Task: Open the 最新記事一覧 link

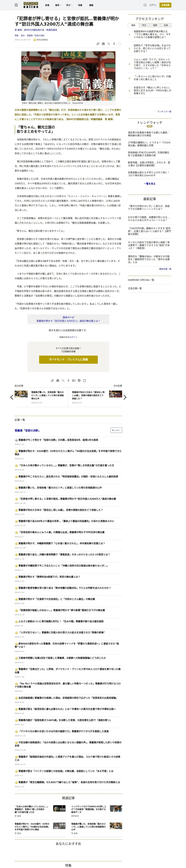Action: [x=165, y=269]
